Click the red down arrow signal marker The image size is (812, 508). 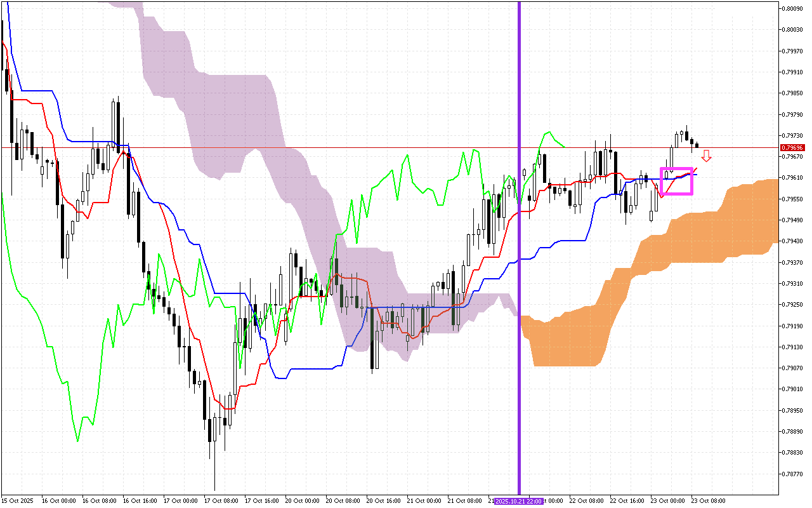pos(706,156)
